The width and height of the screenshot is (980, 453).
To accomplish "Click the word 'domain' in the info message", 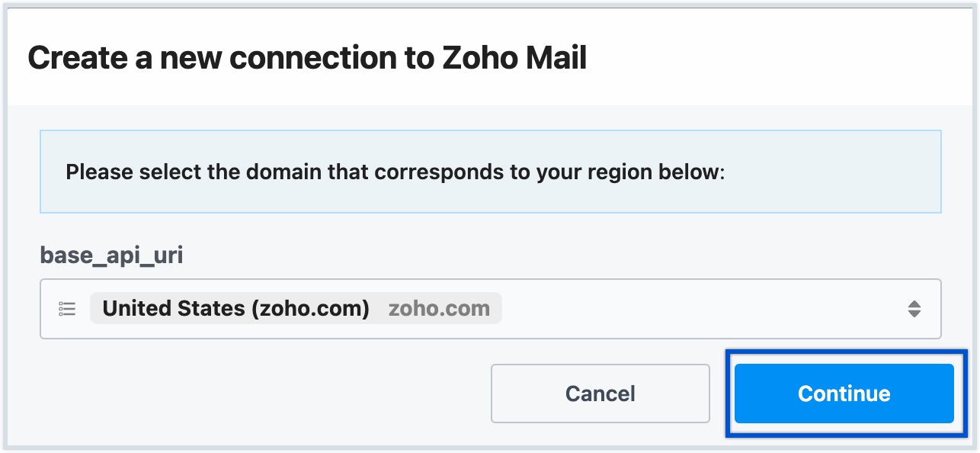I will (x=286, y=172).
